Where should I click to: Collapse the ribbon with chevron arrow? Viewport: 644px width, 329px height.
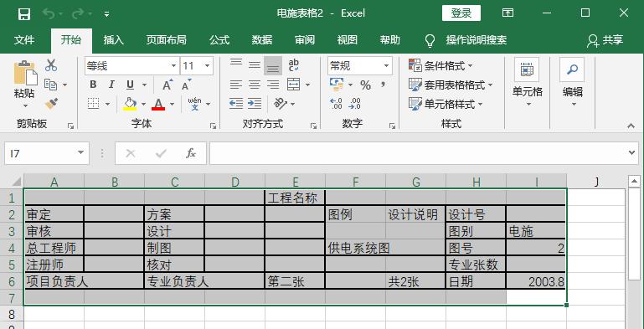pyautogui.click(x=631, y=126)
